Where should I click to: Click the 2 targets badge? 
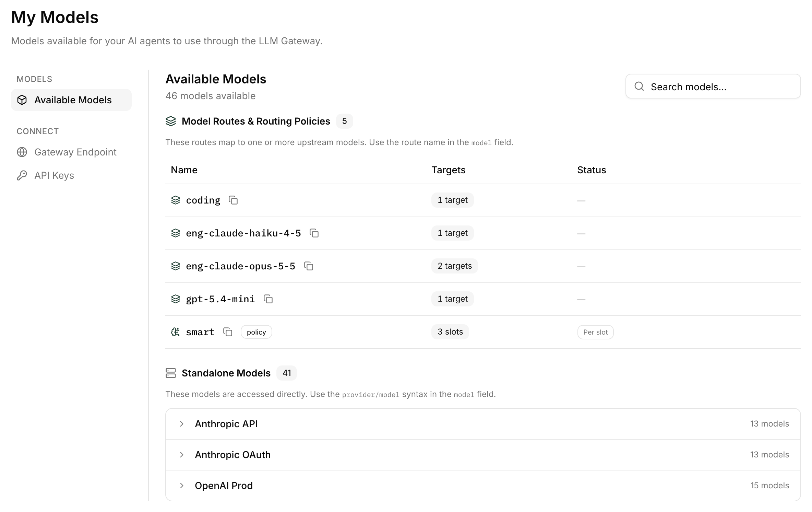(x=455, y=266)
